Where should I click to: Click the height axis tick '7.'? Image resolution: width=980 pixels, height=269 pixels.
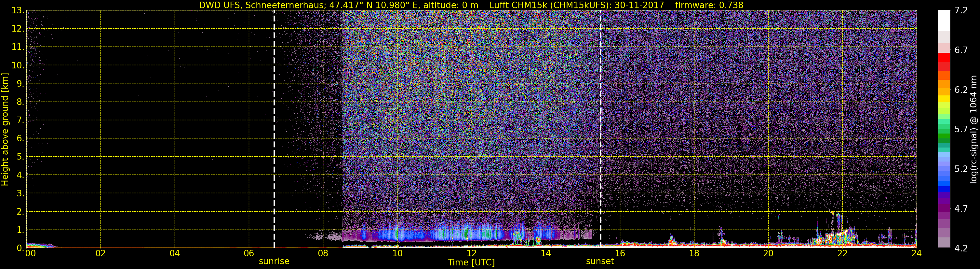[20, 120]
